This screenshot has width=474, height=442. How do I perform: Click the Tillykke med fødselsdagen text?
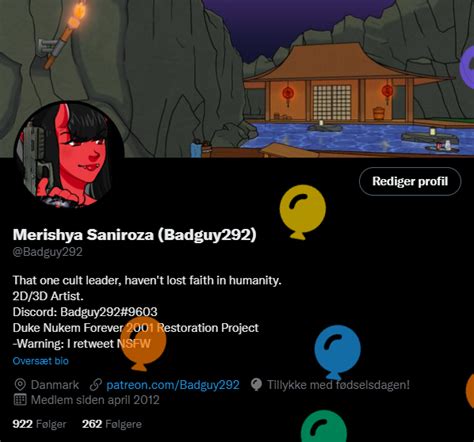[338, 385]
